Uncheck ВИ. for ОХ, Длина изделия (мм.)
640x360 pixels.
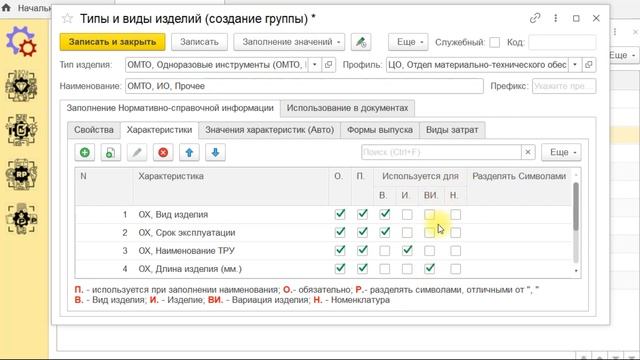(429, 269)
